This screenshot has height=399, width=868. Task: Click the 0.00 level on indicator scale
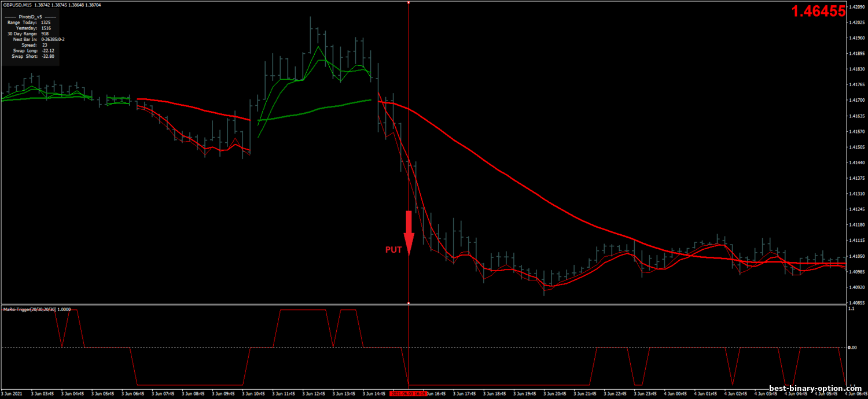(852, 348)
